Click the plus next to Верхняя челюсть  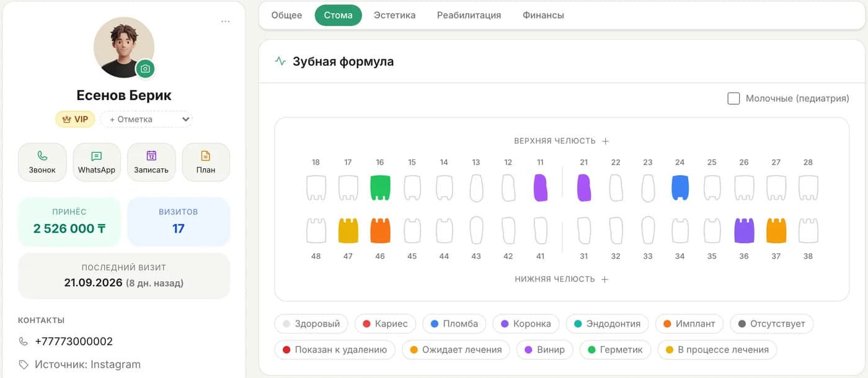[606, 141]
